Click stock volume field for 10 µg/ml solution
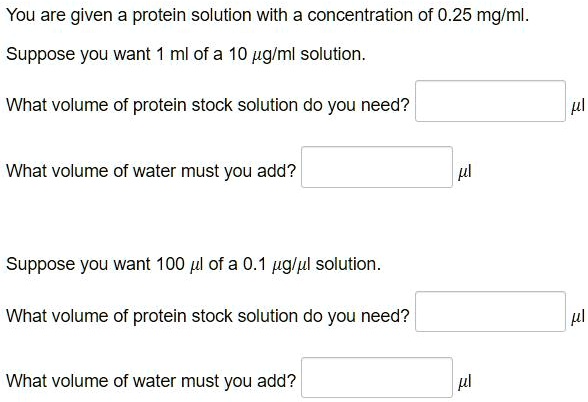The image size is (588, 402). 490,101
